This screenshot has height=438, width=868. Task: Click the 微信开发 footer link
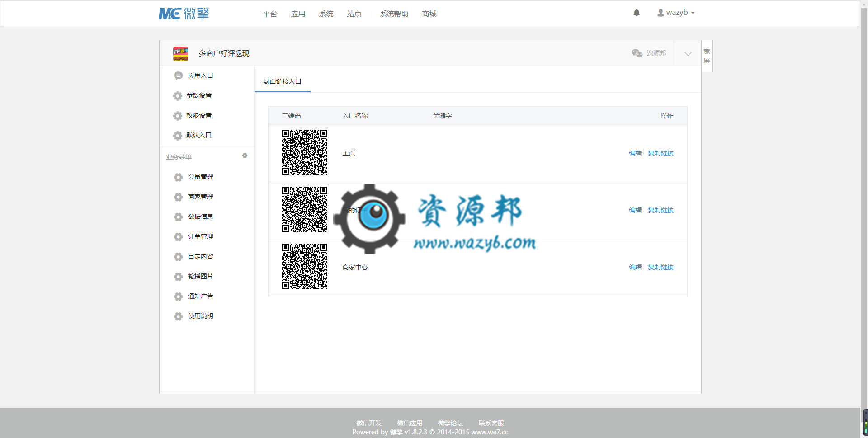pos(369,423)
